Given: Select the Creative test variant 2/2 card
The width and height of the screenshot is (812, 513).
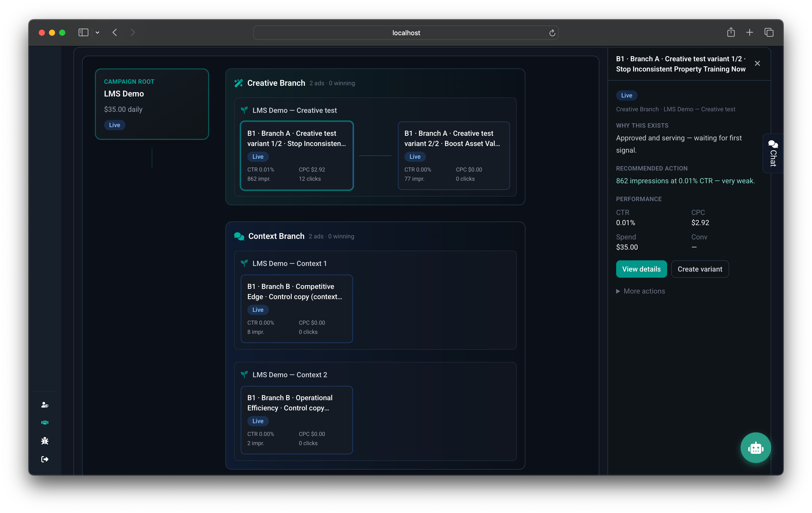Looking at the screenshot, I should [453, 156].
